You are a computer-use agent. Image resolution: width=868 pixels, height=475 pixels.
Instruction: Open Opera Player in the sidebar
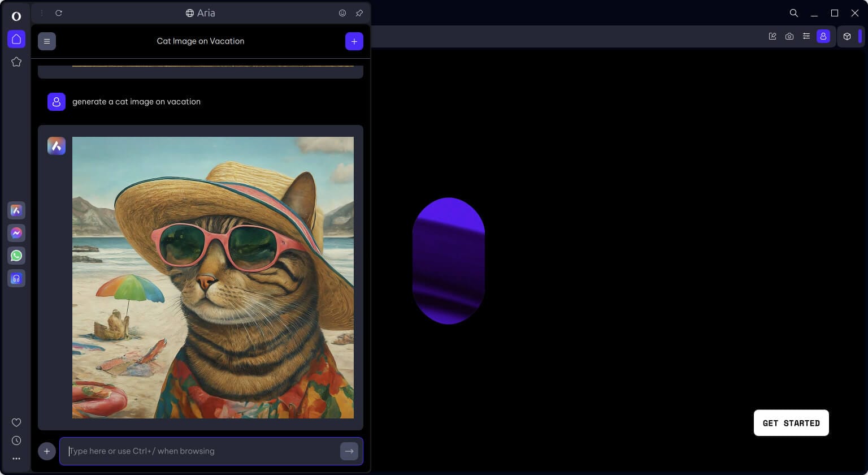(x=16, y=278)
